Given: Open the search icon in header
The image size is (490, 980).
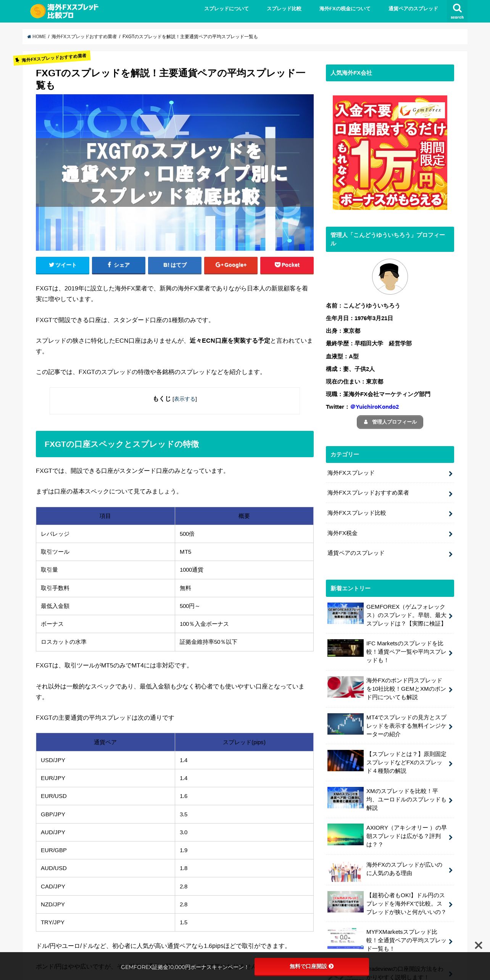Looking at the screenshot, I should point(457,11).
